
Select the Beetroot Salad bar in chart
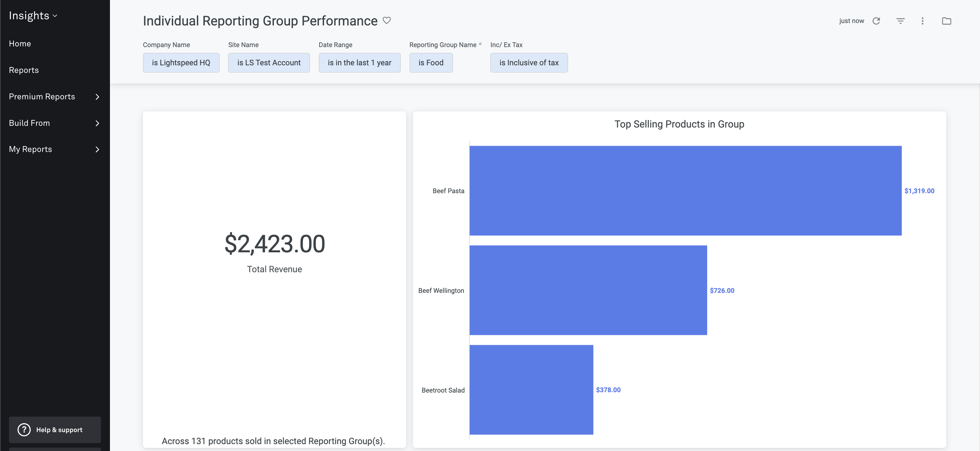532,390
